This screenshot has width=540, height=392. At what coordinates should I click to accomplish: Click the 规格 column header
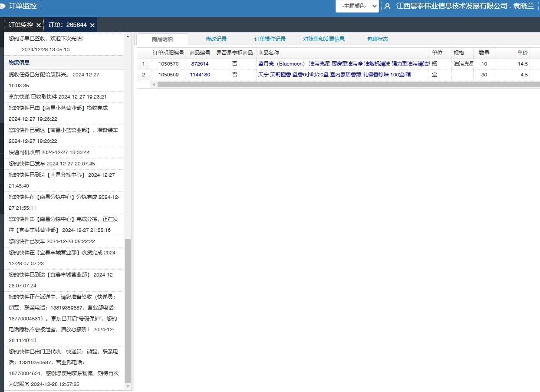(x=462, y=53)
